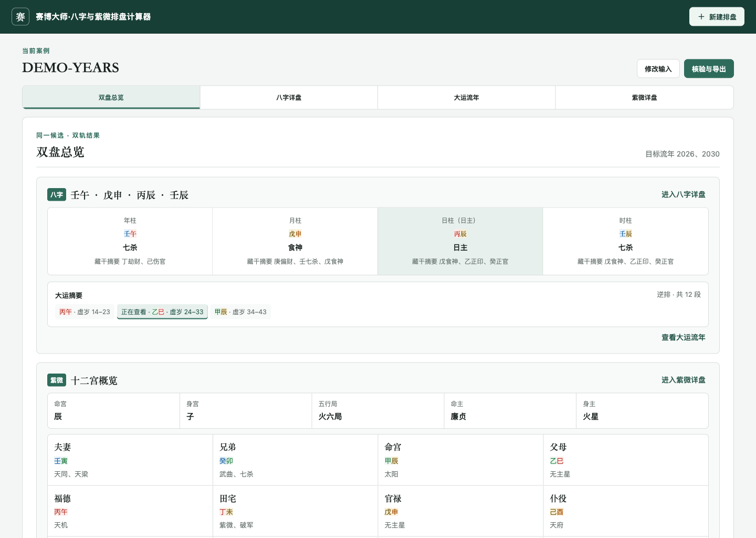Click the 夫妻 壬寅 palace cell
The height and width of the screenshot is (538, 756).
[x=130, y=460]
